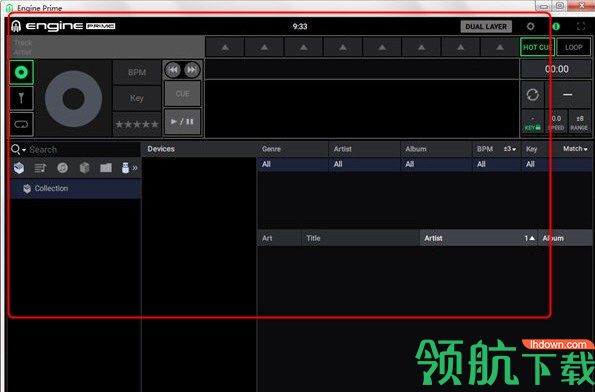Click the green info indicator icon
Image resolution: width=595 pixels, height=392 pixels.
tap(556, 26)
